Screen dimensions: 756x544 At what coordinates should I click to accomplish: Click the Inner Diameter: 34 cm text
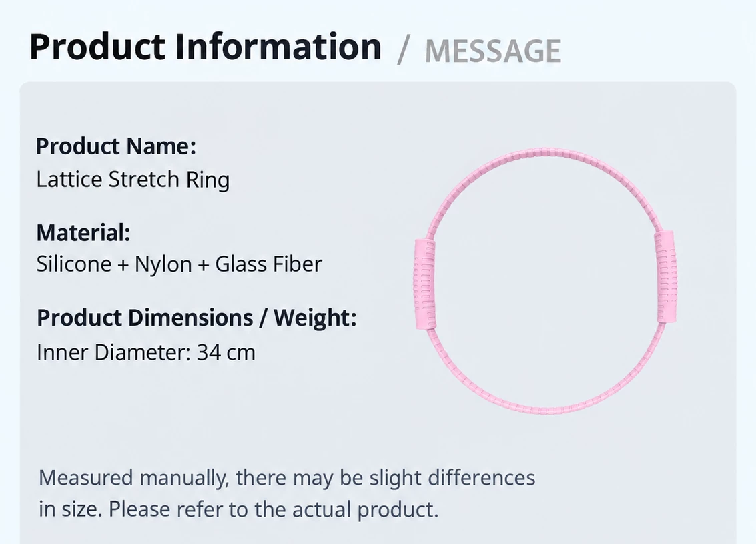[x=146, y=352]
